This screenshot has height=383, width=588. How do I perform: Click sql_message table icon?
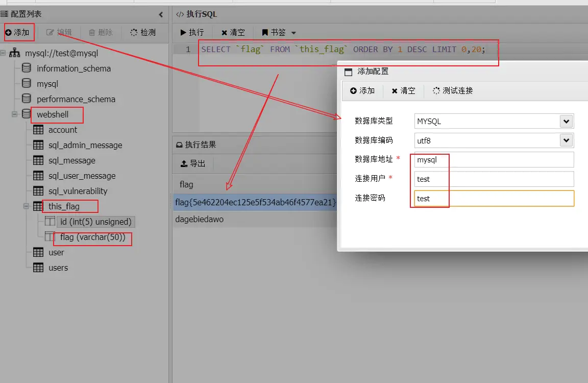38,160
